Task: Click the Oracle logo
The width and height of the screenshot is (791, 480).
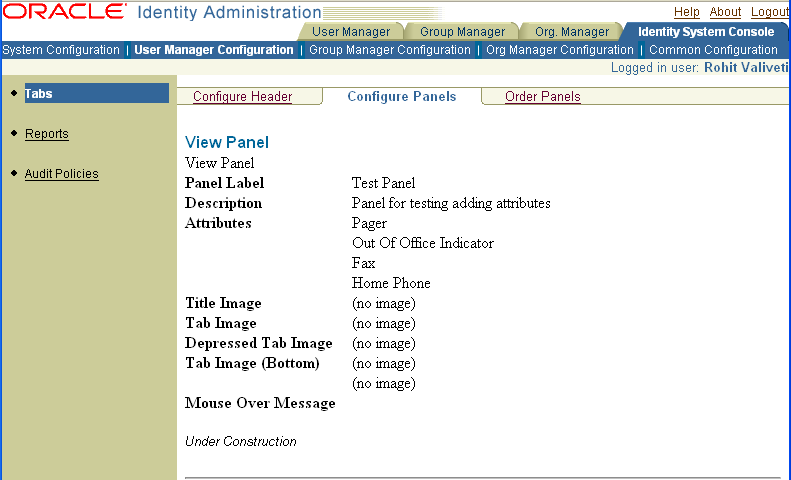Action: (65, 11)
